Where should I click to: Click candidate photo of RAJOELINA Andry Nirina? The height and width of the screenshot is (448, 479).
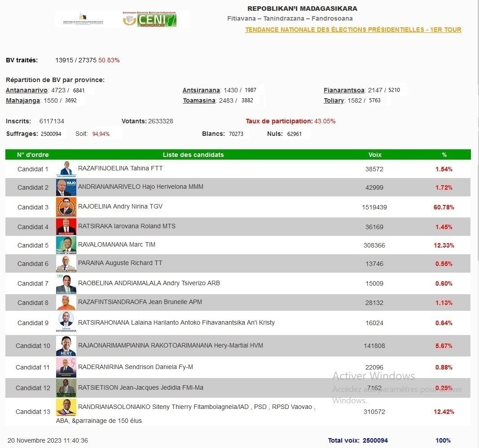click(x=66, y=207)
